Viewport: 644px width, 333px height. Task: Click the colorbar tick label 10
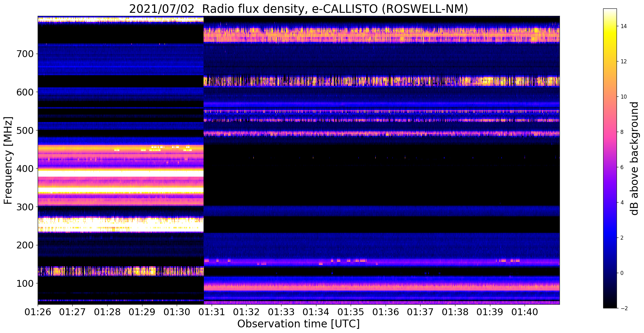624,97
